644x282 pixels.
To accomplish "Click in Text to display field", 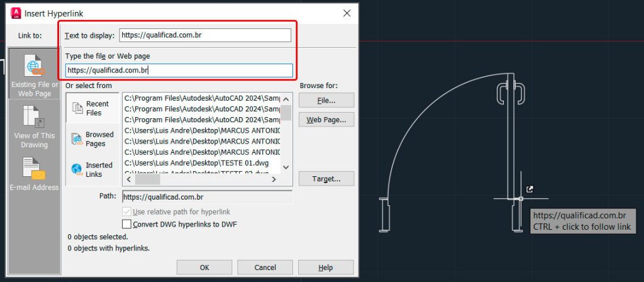I will click(206, 35).
